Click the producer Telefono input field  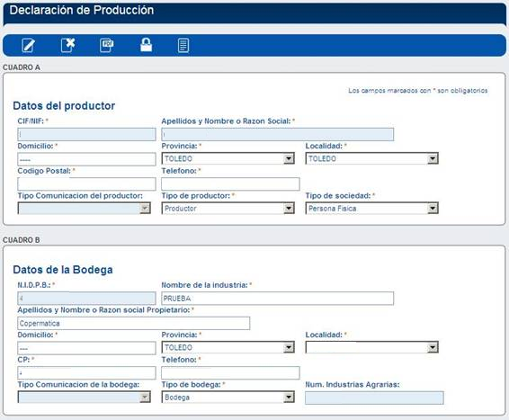230,184
